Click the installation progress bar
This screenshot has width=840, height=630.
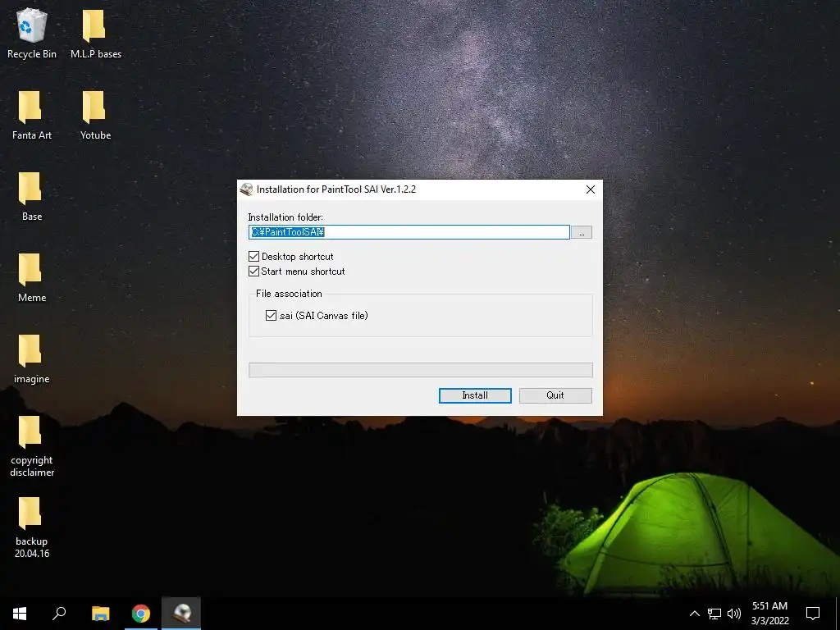[x=421, y=370]
